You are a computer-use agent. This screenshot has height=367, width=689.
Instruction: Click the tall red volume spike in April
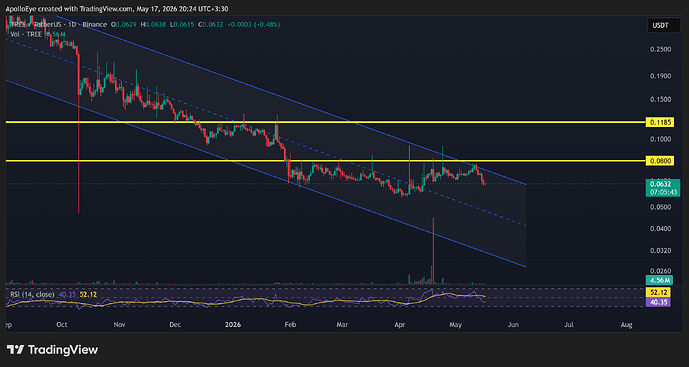click(x=433, y=251)
